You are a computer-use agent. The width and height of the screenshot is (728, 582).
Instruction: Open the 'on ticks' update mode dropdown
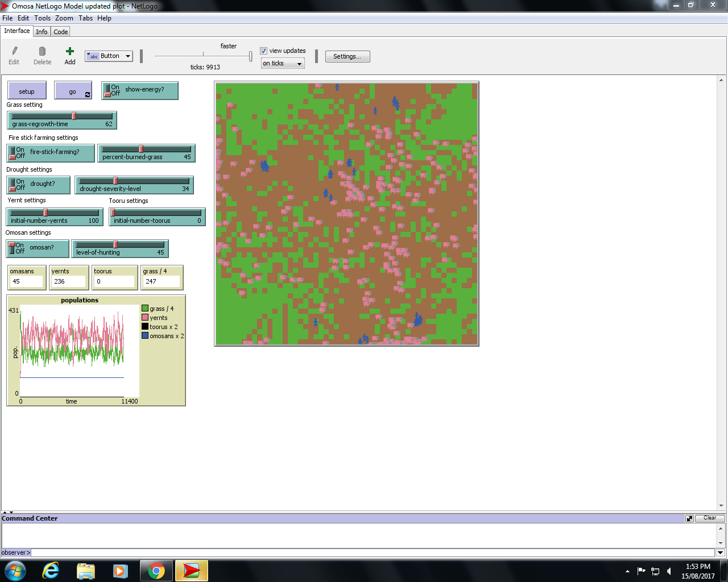283,64
